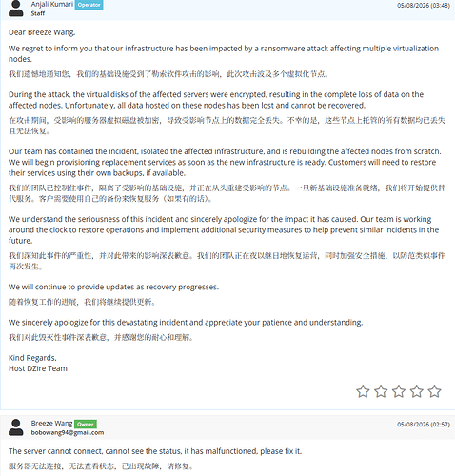Click the 05/08/2026 (02:57) timestamp
455x476 pixels.
[x=424, y=425]
